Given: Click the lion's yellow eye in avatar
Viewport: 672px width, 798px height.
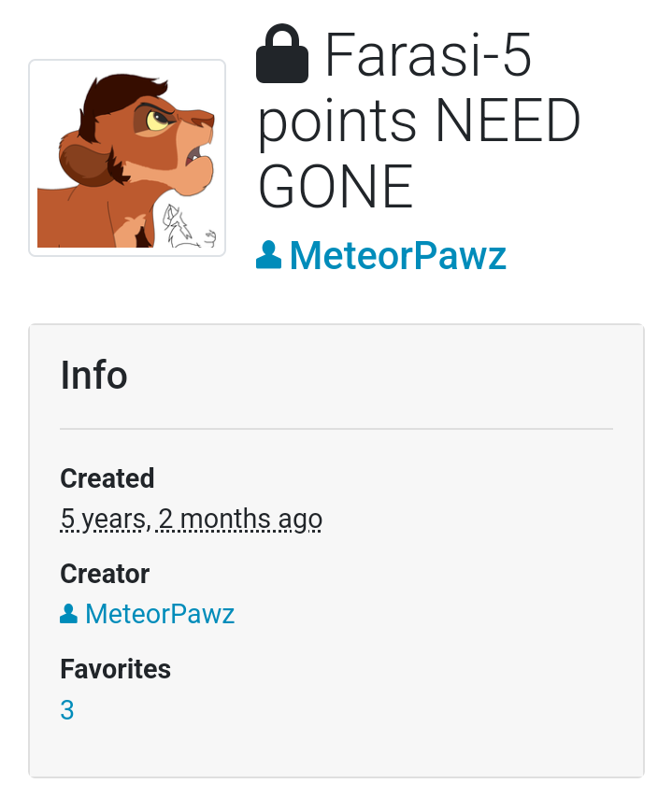Looking at the screenshot, I should coord(157,121).
